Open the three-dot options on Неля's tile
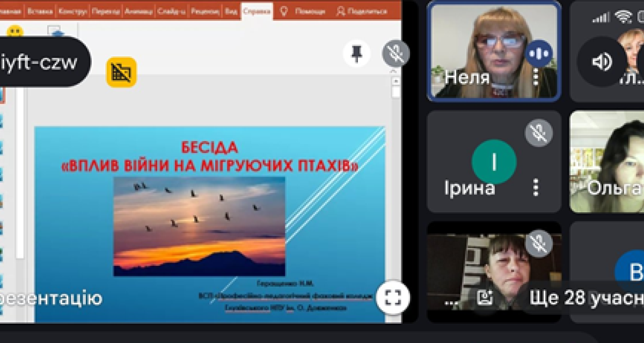The height and width of the screenshot is (343, 644). (x=535, y=78)
